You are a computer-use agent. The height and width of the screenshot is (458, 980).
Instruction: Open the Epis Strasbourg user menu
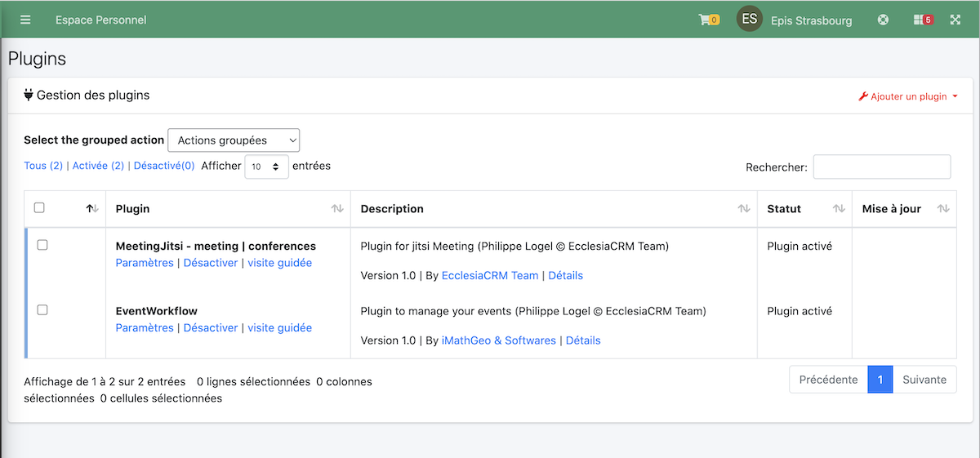pyautogui.click(x=811, y=20)
